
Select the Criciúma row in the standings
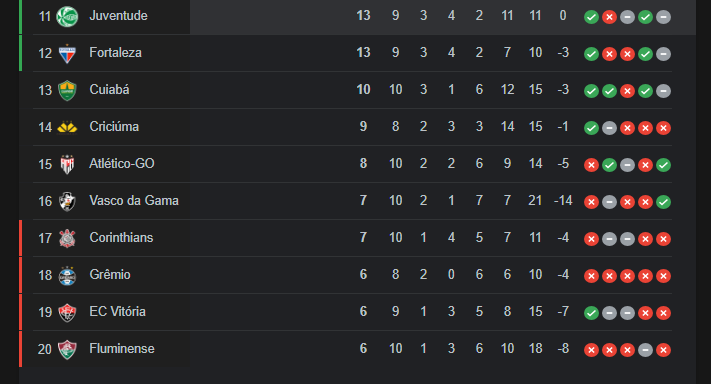point(352,127)
